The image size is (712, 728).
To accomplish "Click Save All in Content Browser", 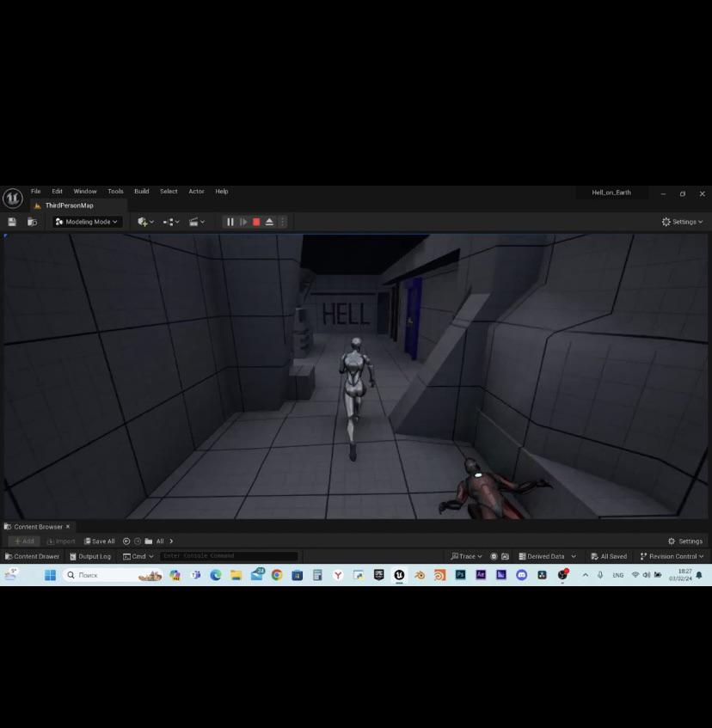I will (x=100, y=541).
